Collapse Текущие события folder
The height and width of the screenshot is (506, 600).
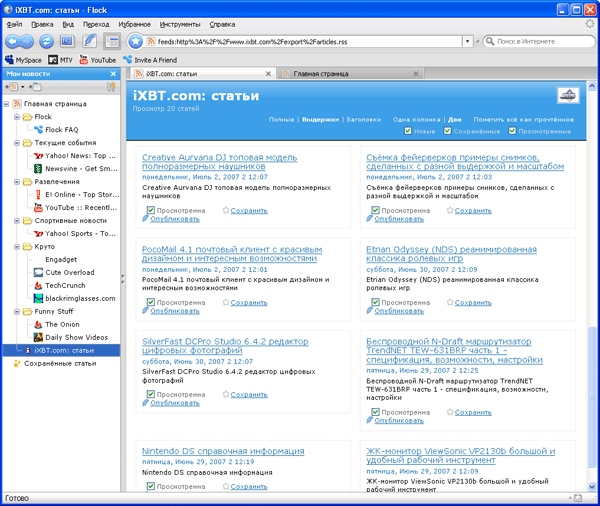pos(17,143)
